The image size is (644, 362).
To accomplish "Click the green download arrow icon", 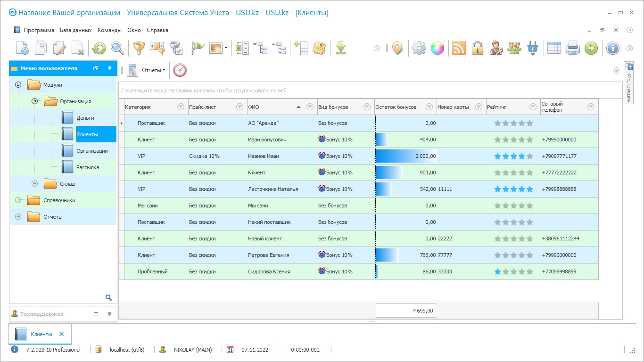I will pos(341,48).
